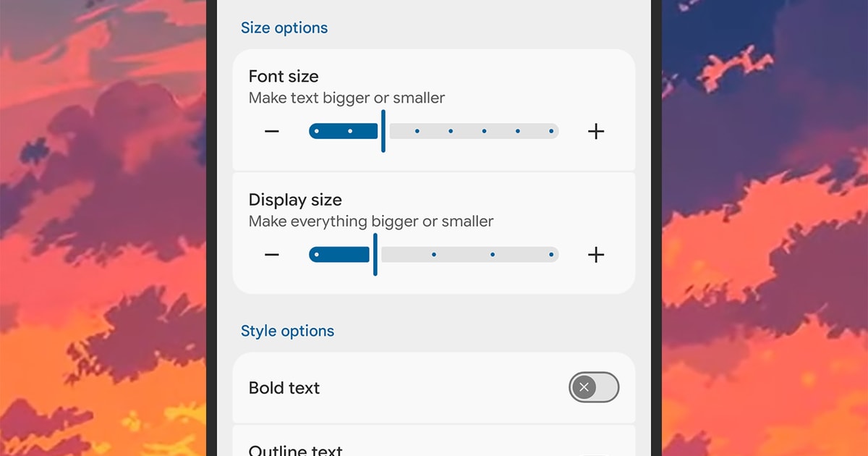Set Font size slider to its largest stop
The height and width of the screenshot is (456, 868).
coord(551,131)
